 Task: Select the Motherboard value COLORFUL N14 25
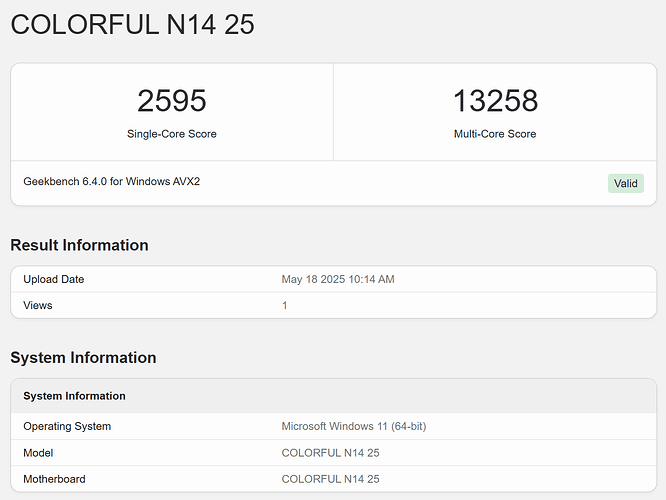click(x=330, y=479)
